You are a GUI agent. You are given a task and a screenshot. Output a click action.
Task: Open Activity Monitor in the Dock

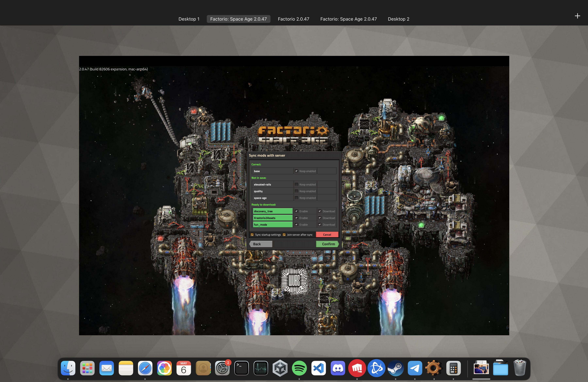(x=261, y=368)
